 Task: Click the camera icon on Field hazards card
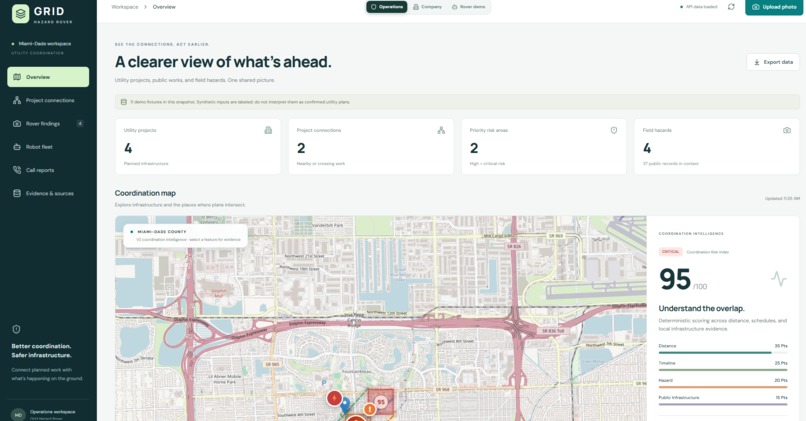tap(786, 131)
